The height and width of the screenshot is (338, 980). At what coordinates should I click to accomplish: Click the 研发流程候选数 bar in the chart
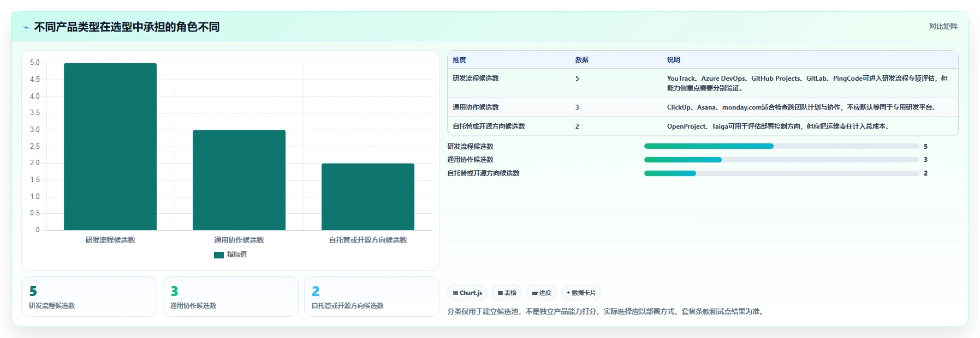(110, 147)
